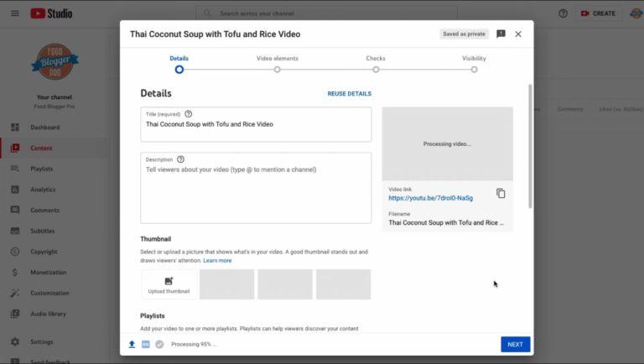Select the Video elements step
The width and height of the screenshot is (644, 364).
278,65
